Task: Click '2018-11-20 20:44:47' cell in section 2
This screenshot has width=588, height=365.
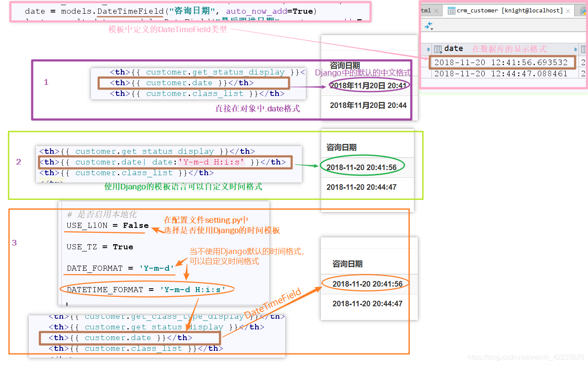Action: pos(362,187)
